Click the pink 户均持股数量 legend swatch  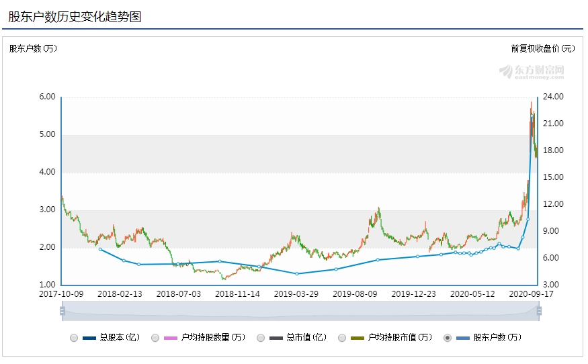(x=171, y=338)
